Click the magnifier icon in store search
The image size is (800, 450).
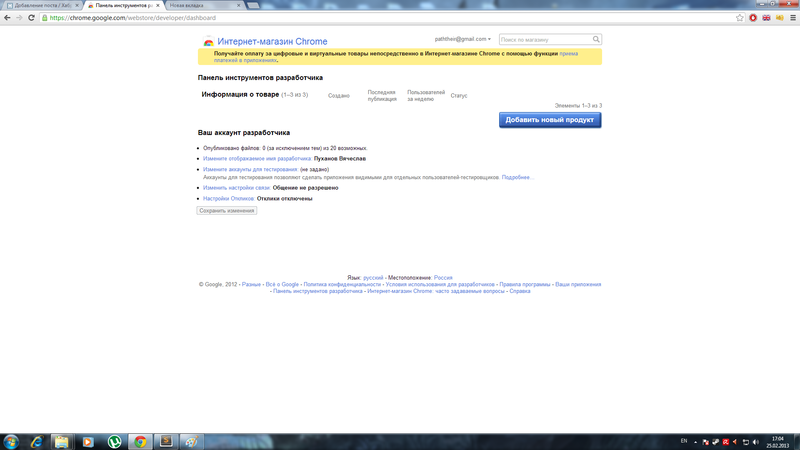coord(596,39)
